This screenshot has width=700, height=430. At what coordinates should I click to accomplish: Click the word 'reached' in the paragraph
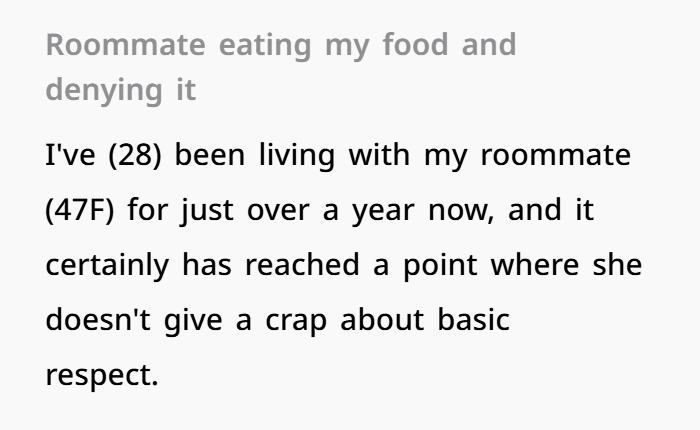[x=302, y=264]
